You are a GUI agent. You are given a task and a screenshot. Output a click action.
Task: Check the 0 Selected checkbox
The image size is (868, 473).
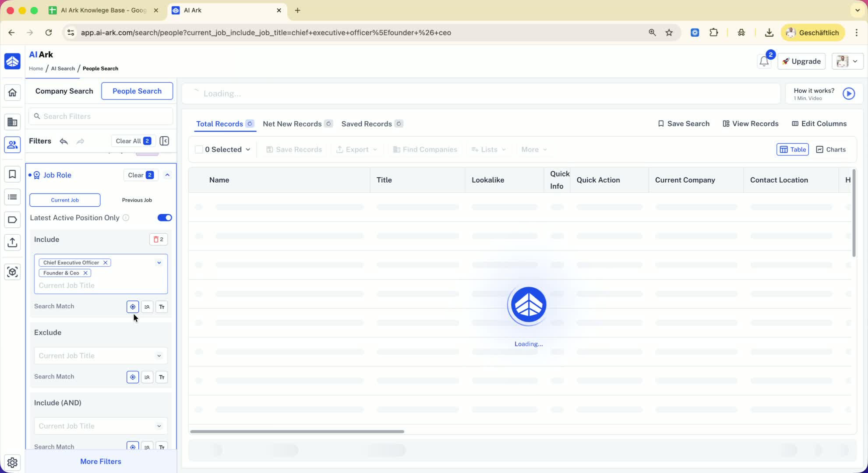coord(199,149)
